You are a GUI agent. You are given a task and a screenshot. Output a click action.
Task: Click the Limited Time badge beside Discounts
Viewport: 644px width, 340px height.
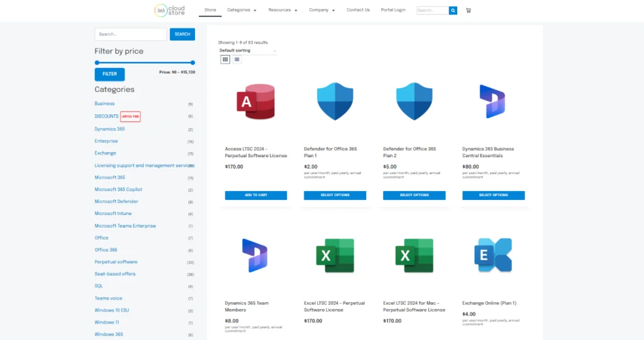130,117
